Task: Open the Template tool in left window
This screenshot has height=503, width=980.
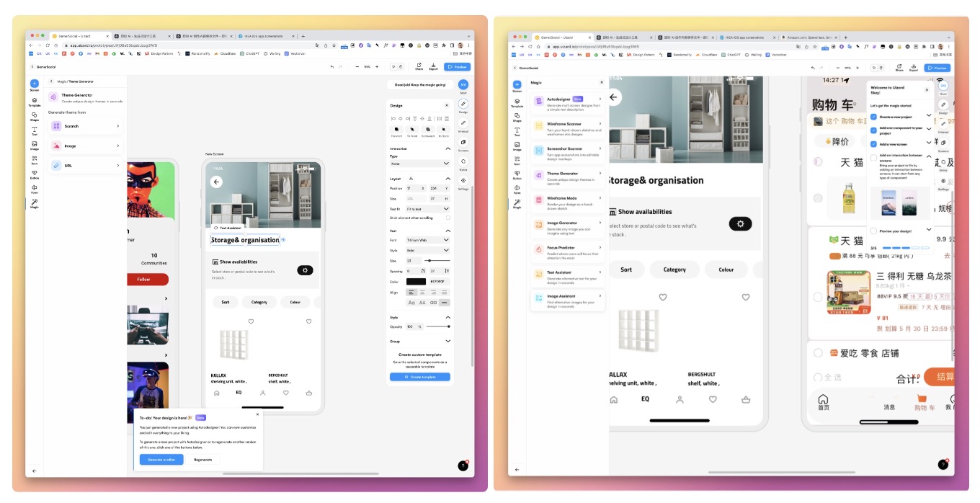Action: 35,101
